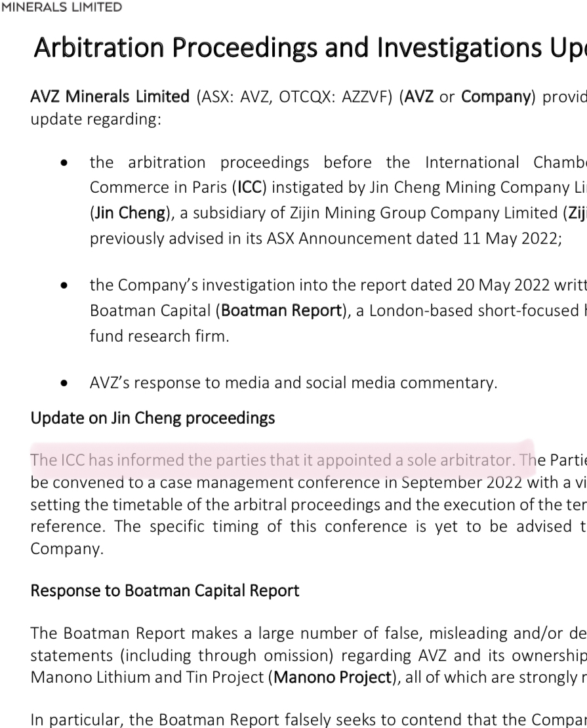The width and height of the screenshot is (587, 728).
Task: Click the bold 'ICC' abbreviation in parentheses
Action: [x=249, y=188]
